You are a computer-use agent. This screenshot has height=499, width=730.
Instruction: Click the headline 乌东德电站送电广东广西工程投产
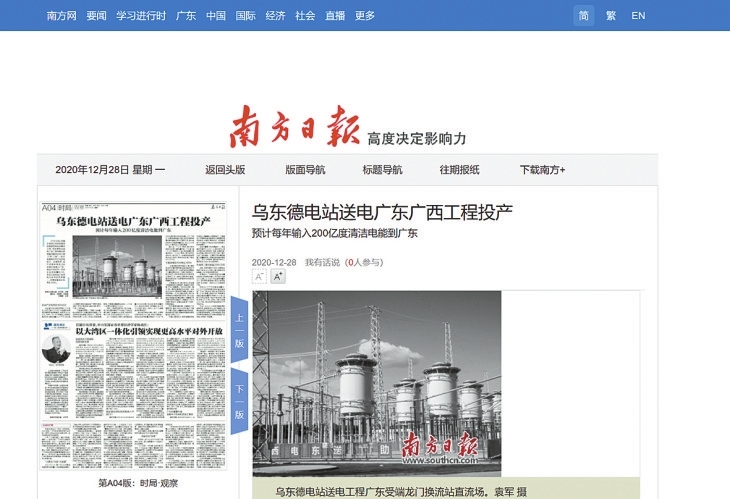click(x=382, y=212)
